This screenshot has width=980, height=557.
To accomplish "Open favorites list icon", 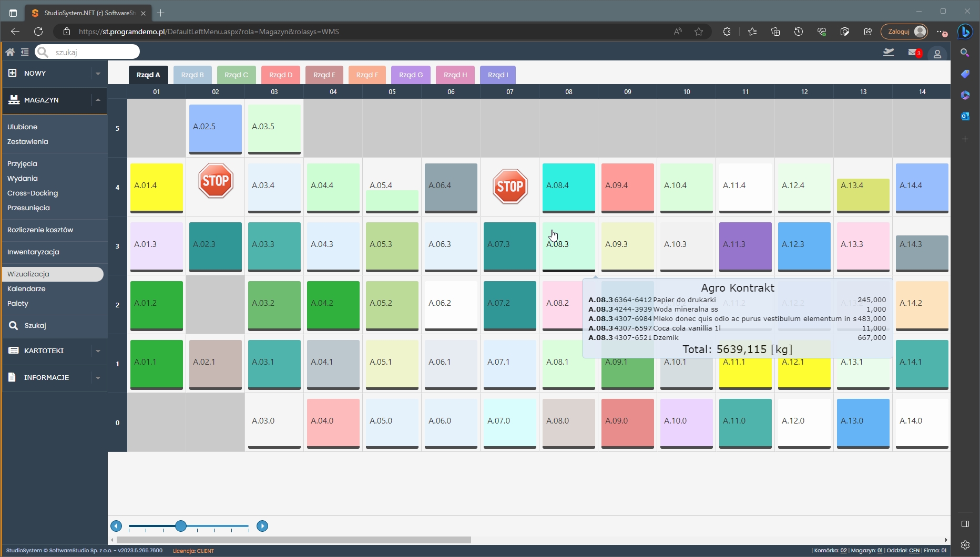I will pyautogui.click(x=752, y=32).
